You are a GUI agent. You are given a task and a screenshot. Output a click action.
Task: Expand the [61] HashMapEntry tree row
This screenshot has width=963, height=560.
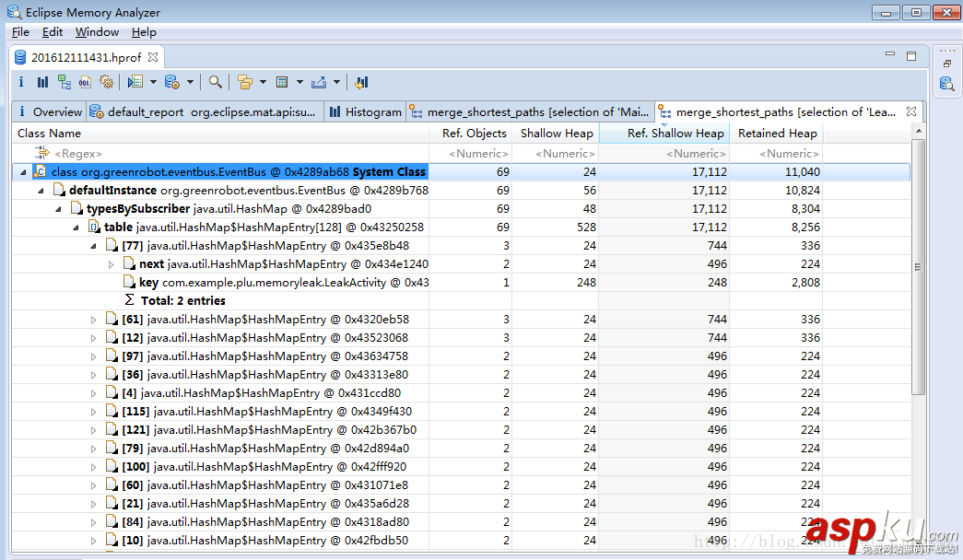point(93,320)
